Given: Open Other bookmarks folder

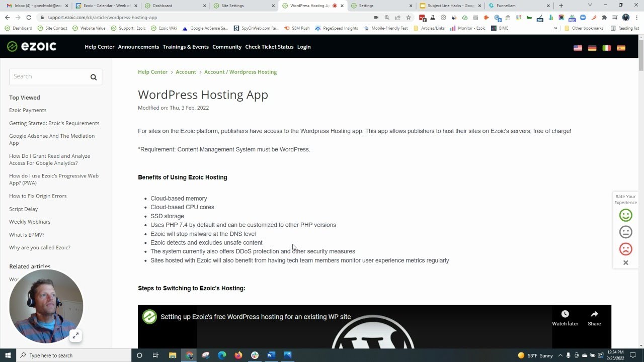Looking at the screenshot, I should click(x=584, y=28).
